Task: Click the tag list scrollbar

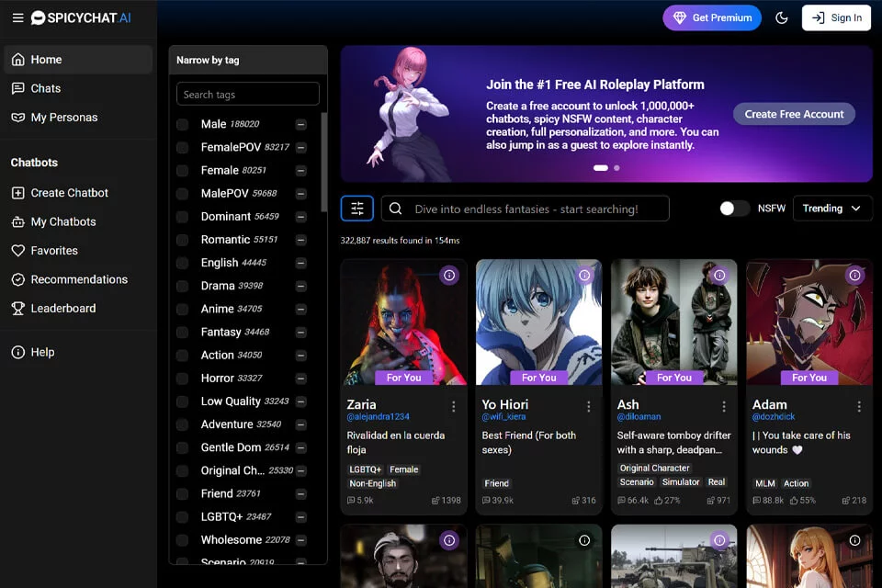Action: [x=323, y=163]
